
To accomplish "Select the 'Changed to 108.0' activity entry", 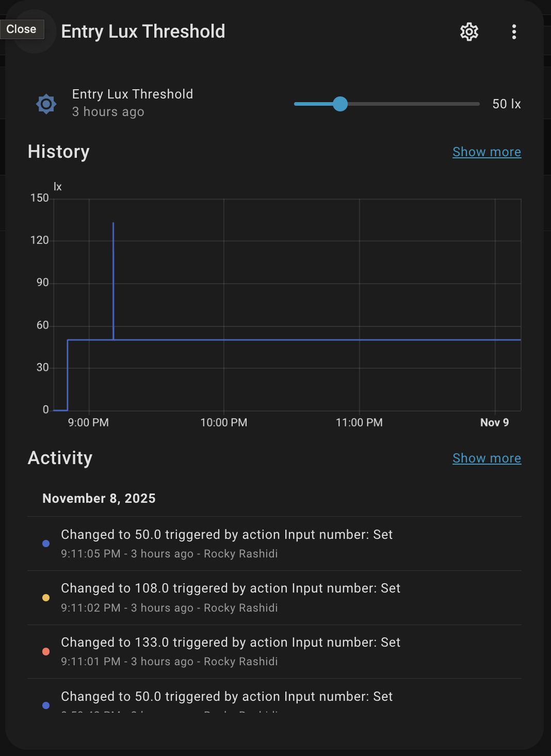I will pos(231,588).
